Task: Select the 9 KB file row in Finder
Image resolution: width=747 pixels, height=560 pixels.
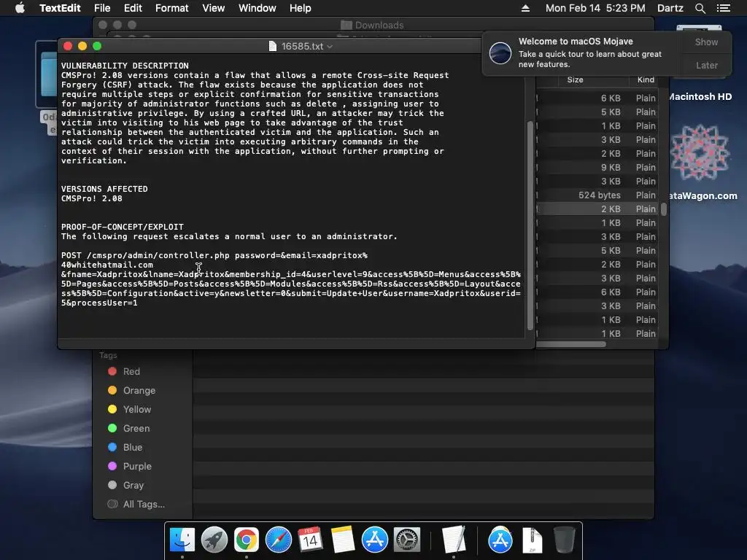Action: pyautogui.click(x=598, y=168)
